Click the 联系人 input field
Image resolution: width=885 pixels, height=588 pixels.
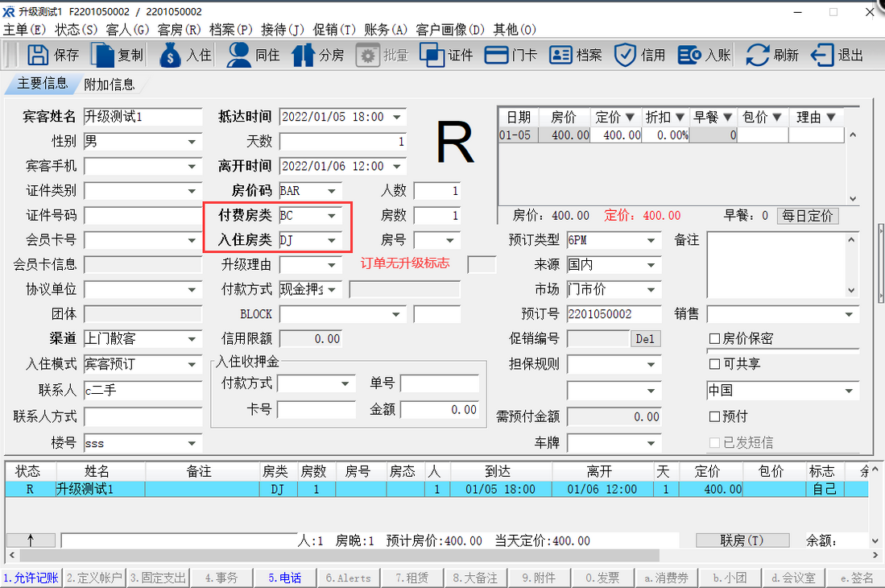(x=143, y=390)
